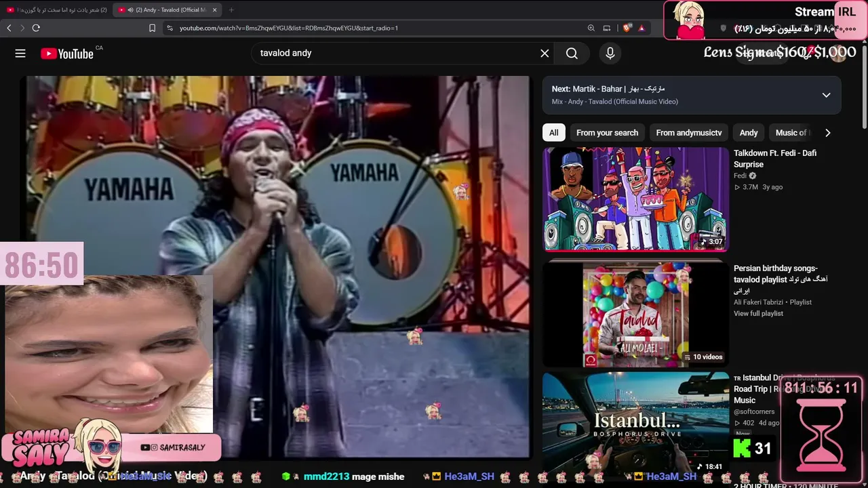This screenshot has height=488, width=868.
Task: Go forward in browser history
Action: (x=22, y=28)
